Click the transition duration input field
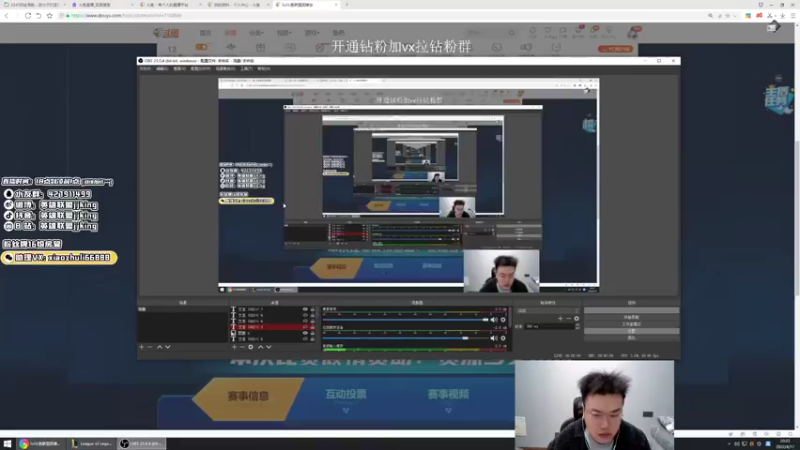This screenshot has width=800, height=450. click(x=549, y=326)
